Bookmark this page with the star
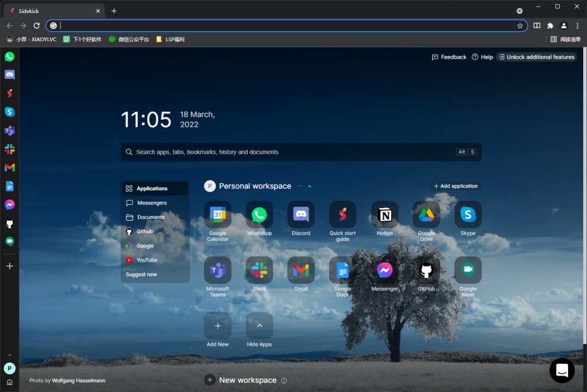The image size is (587, 392). pyautogui.click(x=520, y=26)
